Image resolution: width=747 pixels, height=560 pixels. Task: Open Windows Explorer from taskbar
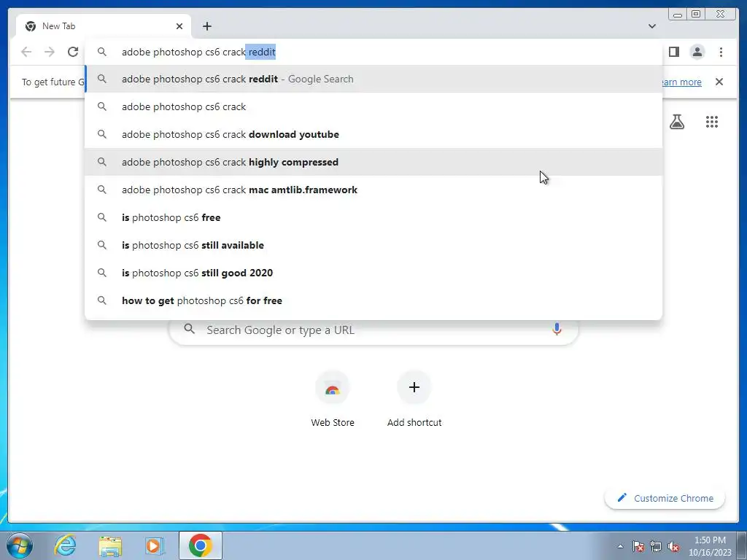[x=110, y=545]
